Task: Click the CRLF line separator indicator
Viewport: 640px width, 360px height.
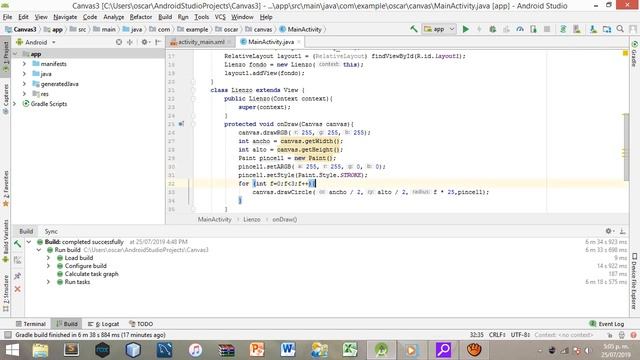Action: point(498,335)
